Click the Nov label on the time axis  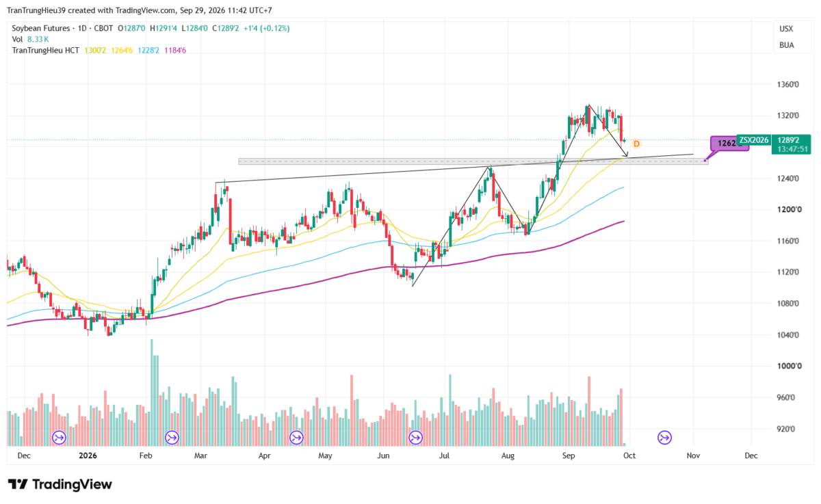click(693, 455)
